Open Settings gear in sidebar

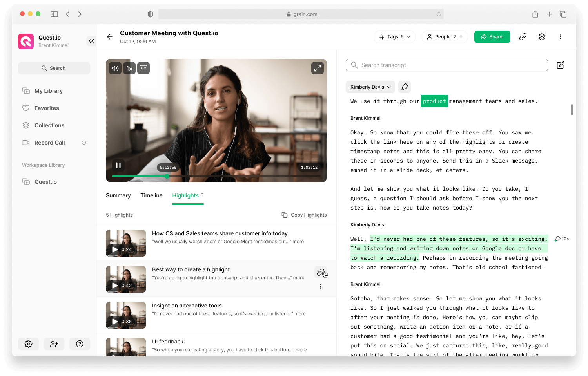click(x=28, y=344)
